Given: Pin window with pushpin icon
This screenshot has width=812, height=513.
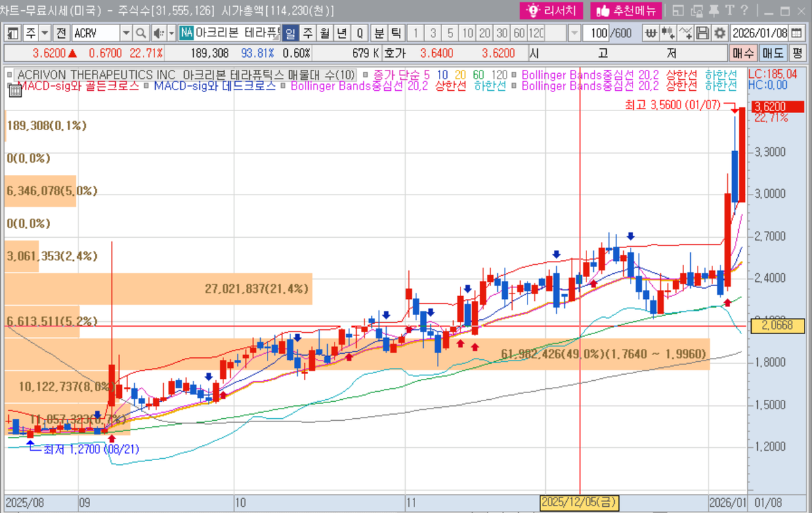Looking at the screenshot, I should pyautogui.click(x=714, y=10).
